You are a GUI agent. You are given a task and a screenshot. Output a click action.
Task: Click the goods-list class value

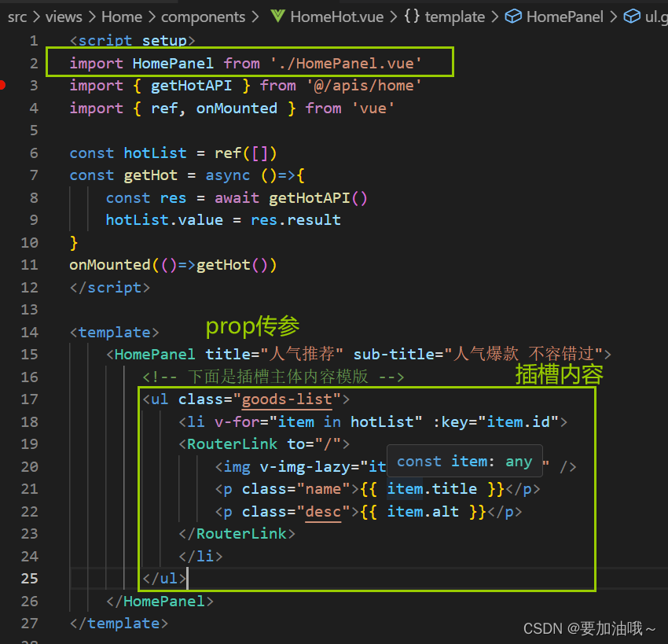pos(287,399)
